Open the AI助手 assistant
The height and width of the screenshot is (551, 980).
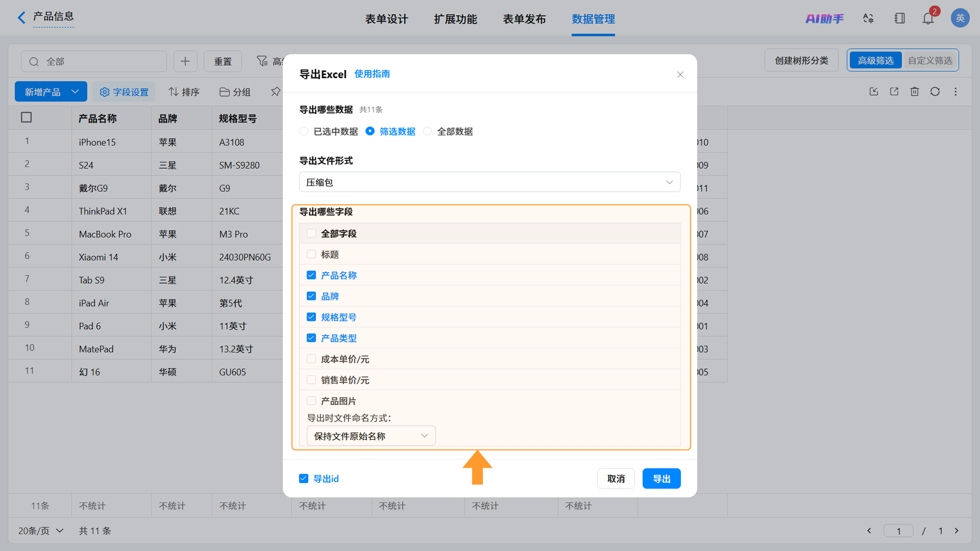click(x=824, y=18)
